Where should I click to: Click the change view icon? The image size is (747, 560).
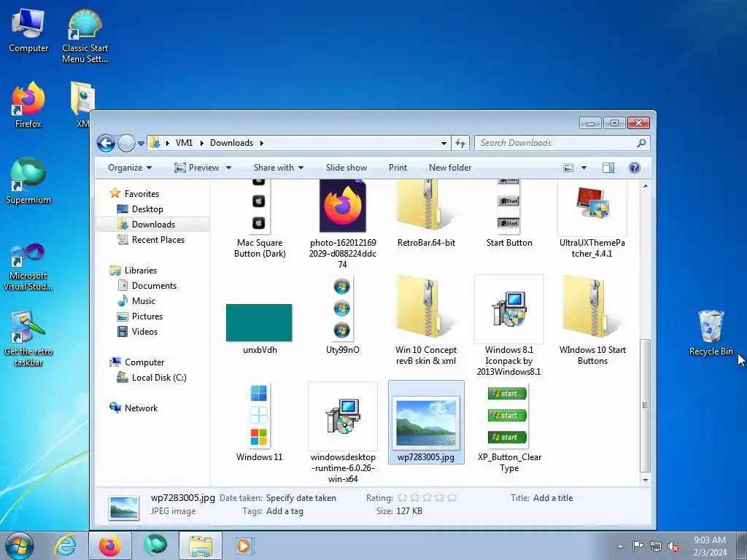pyautogui.click(x=568, y=168)
